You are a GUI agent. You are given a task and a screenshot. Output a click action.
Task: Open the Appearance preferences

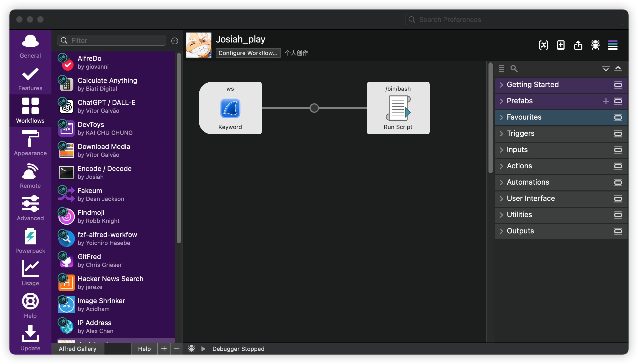30,143
